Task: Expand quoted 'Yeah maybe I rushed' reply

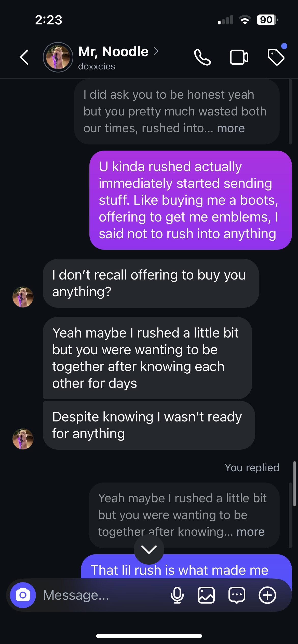Action: [x=251, y=532]
